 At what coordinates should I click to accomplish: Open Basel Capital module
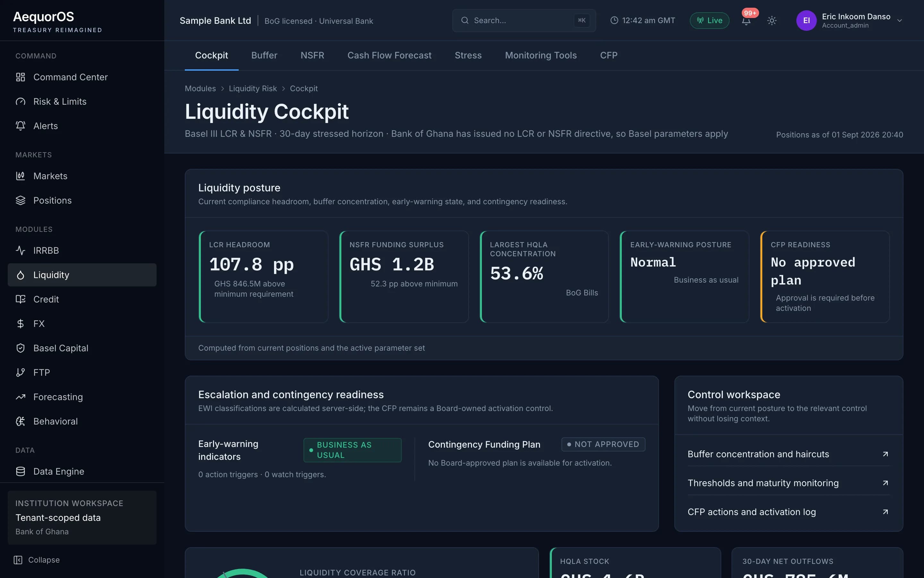pos(82,348)
